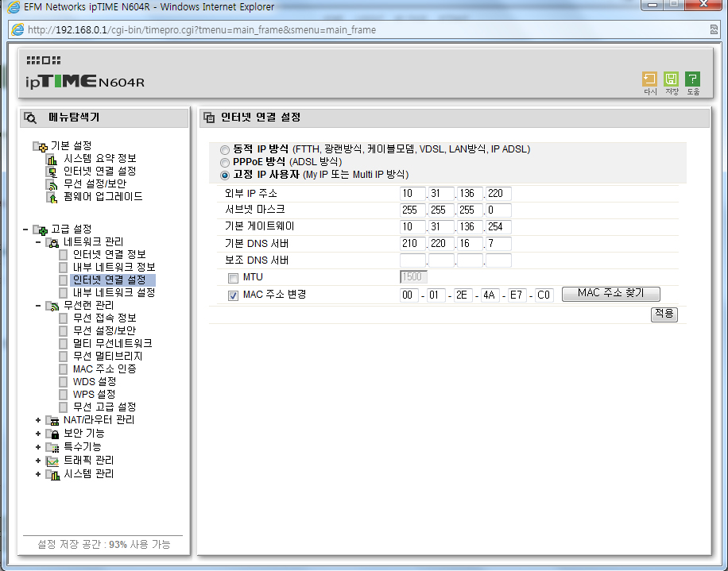728x571 pixels.
Task: Click the 적용 apply button
Action: [x=664, y=314]
